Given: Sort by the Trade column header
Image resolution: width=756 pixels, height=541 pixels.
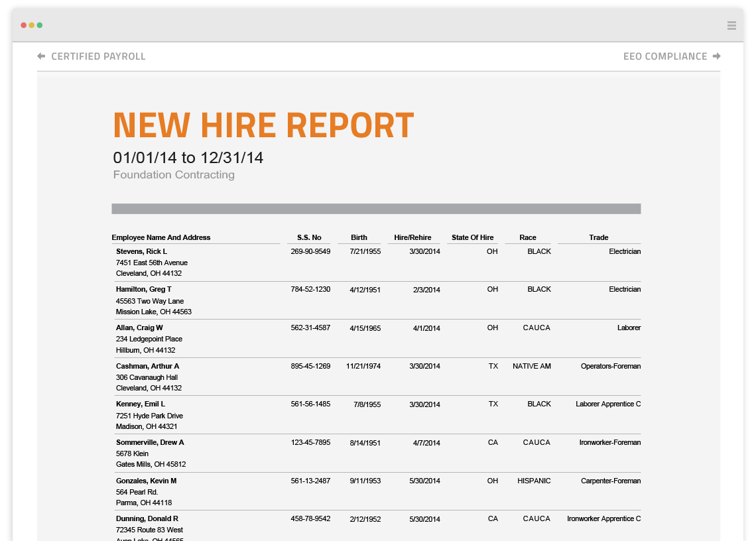Looking at the screenshot, I should coord(599,237).
